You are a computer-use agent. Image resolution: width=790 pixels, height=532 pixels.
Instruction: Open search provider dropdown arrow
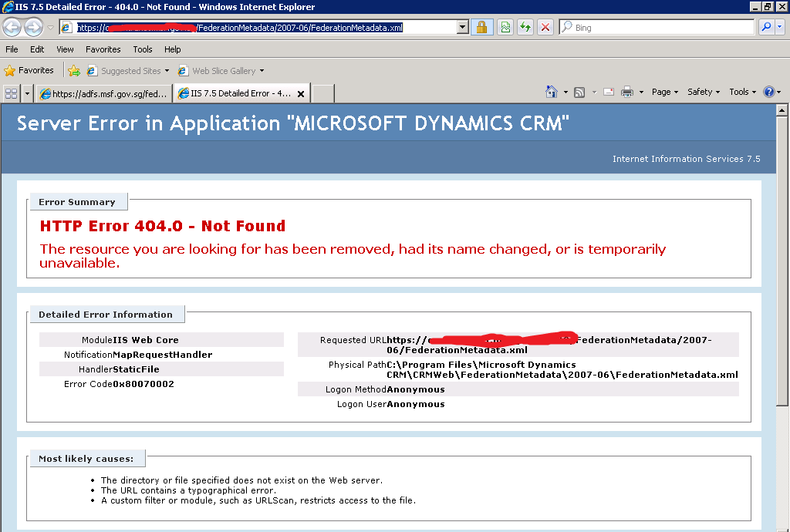779,27
